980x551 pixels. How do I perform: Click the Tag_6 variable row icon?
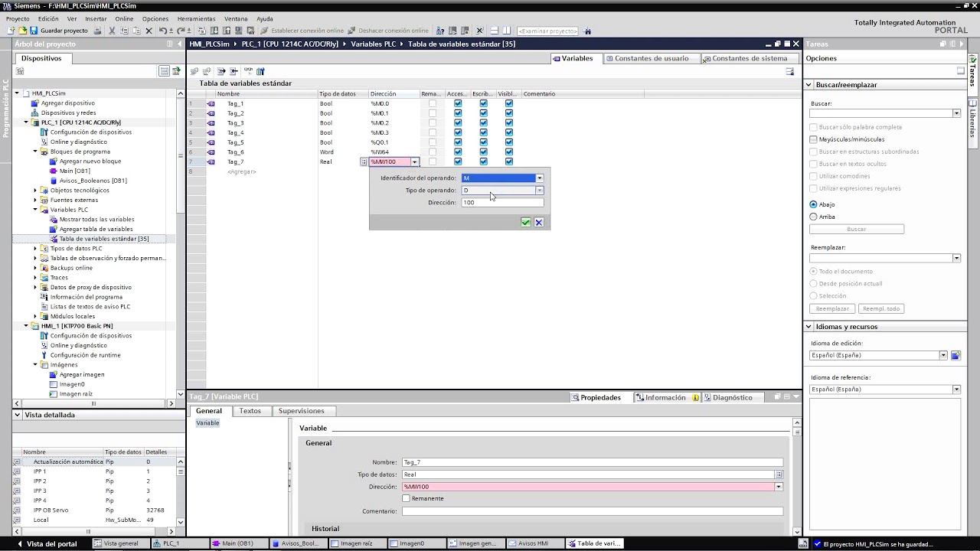(x=211, y=152)
